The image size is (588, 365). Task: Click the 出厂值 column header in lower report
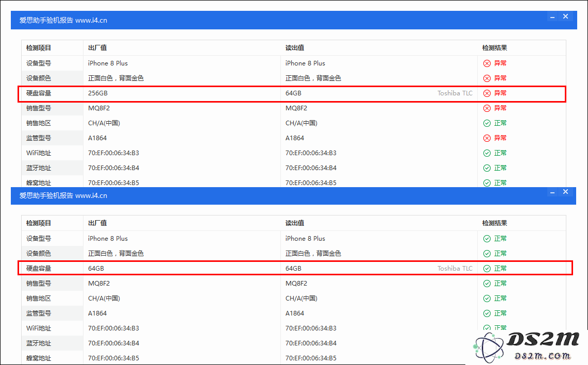click(97, 223)
